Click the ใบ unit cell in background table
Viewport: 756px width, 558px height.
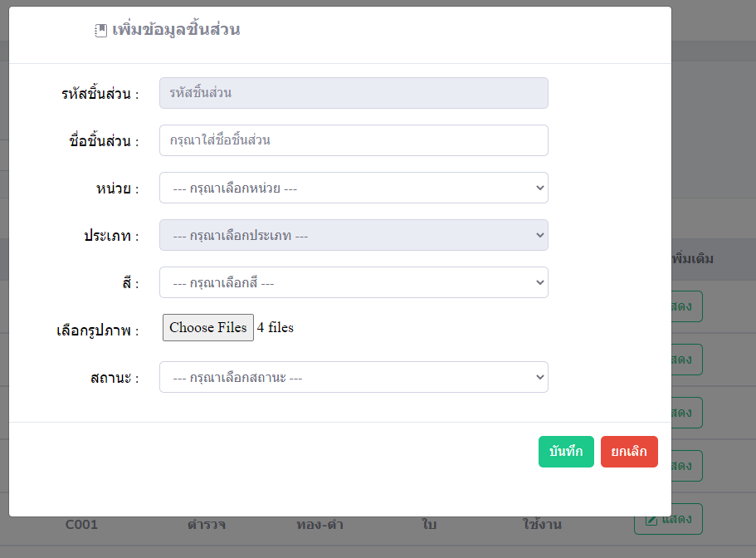click(429, 524)
